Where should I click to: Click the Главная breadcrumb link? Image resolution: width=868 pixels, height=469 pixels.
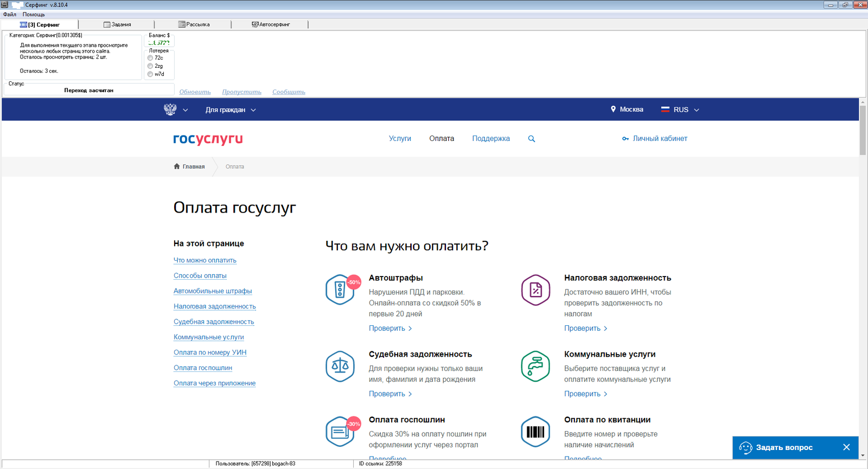[x=194, y=166]
